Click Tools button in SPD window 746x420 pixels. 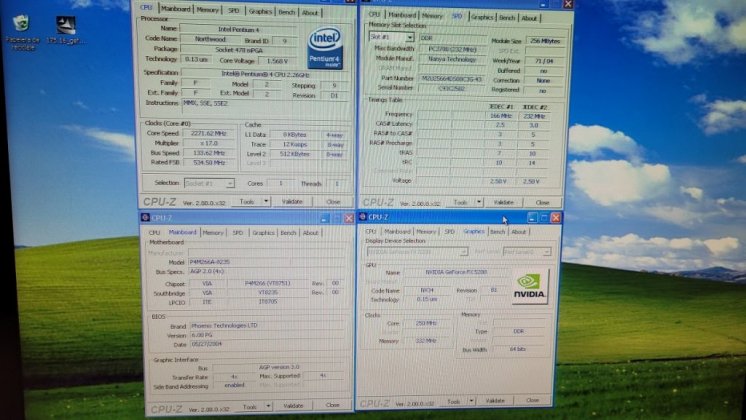pyautogui.click(x=460, y=202)
